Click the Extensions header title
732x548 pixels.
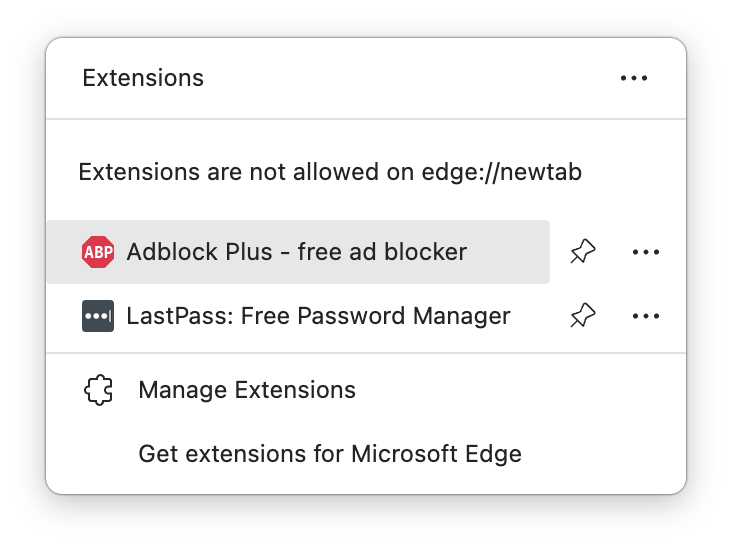(143, 78)
